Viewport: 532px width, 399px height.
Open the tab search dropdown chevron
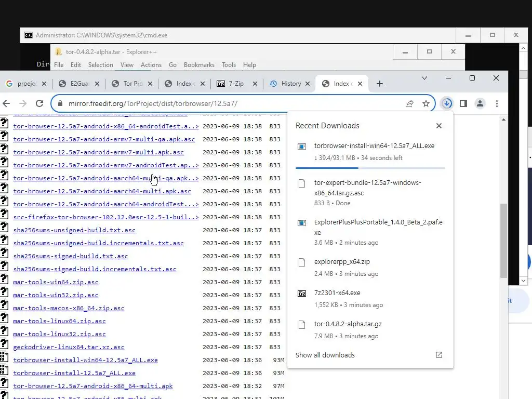(424, 78)
